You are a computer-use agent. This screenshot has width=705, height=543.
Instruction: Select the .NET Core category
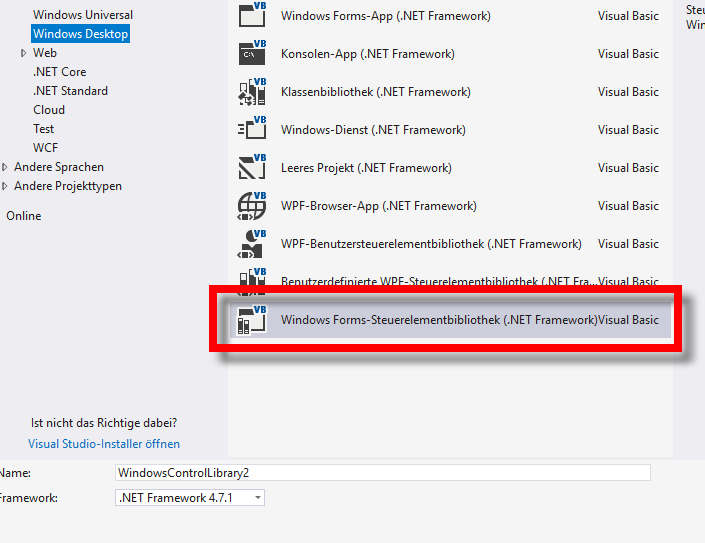click(60, 72)
